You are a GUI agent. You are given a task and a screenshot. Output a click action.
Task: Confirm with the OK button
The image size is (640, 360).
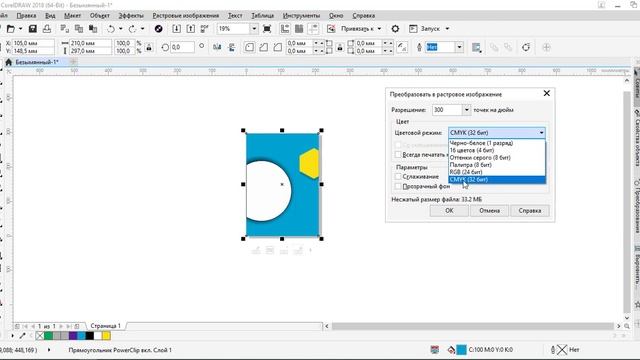click(449, 211)
